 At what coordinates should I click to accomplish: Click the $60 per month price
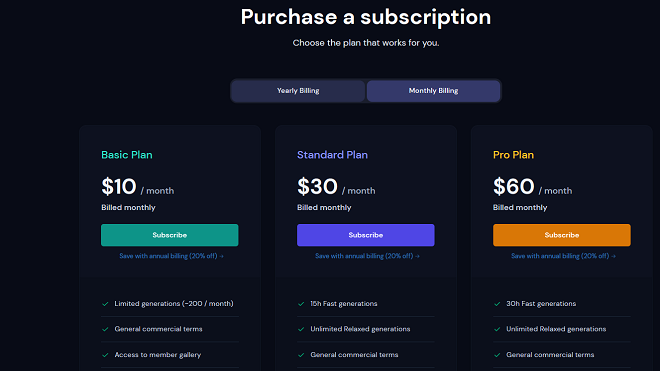click(x=532, y=187)
